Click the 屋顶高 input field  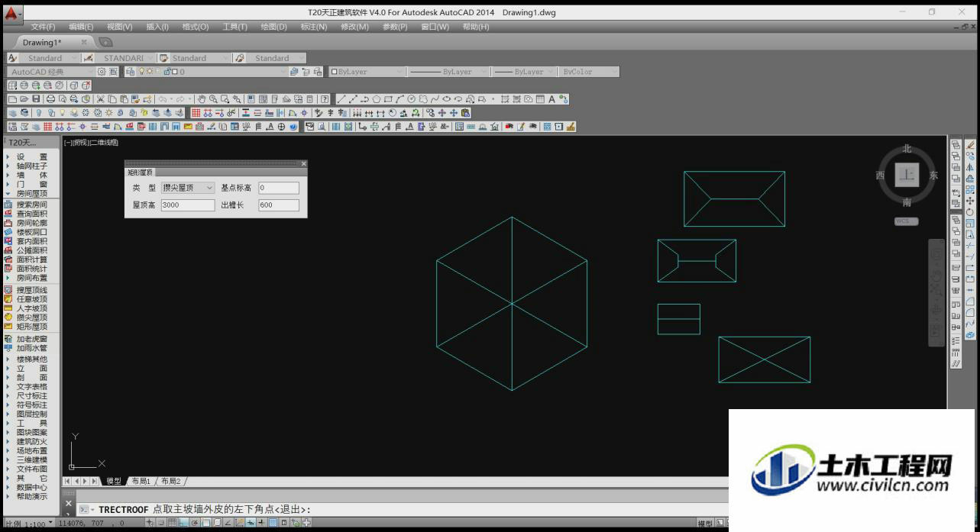pyautogui.click(x=188, y=205)
